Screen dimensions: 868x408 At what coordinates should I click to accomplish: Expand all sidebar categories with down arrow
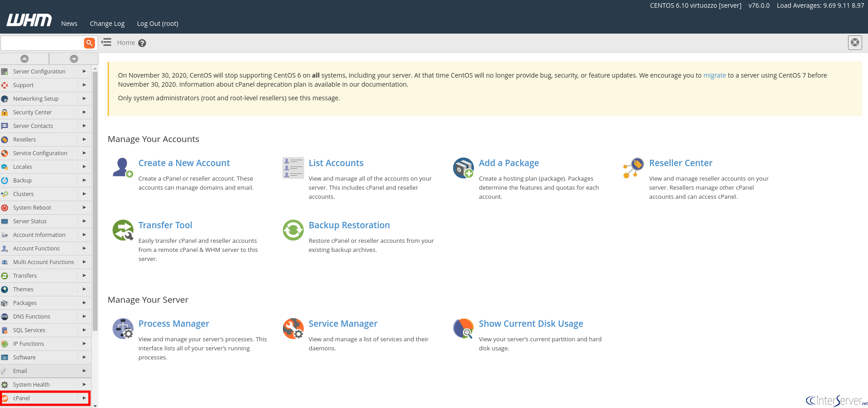click(x=74, y=59)
